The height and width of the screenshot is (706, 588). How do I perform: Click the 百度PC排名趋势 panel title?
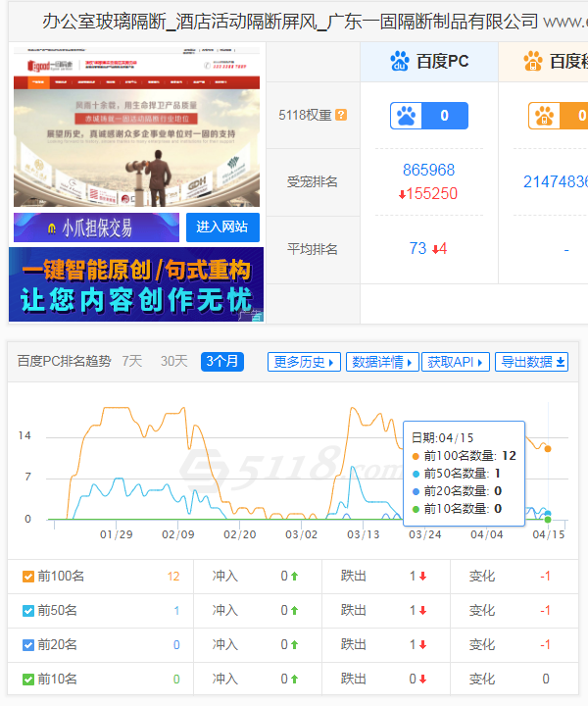(x=65, y=361)
